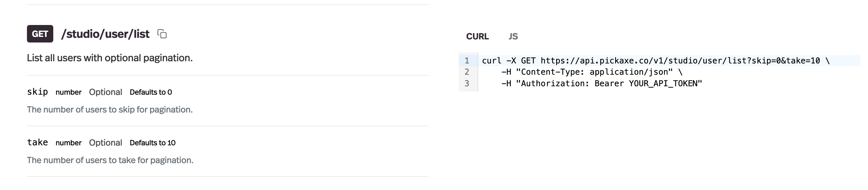Click line number 2 in code sample
Image resolution: width=868 pixels, height=190 pixels.
(x=467, y=72)
